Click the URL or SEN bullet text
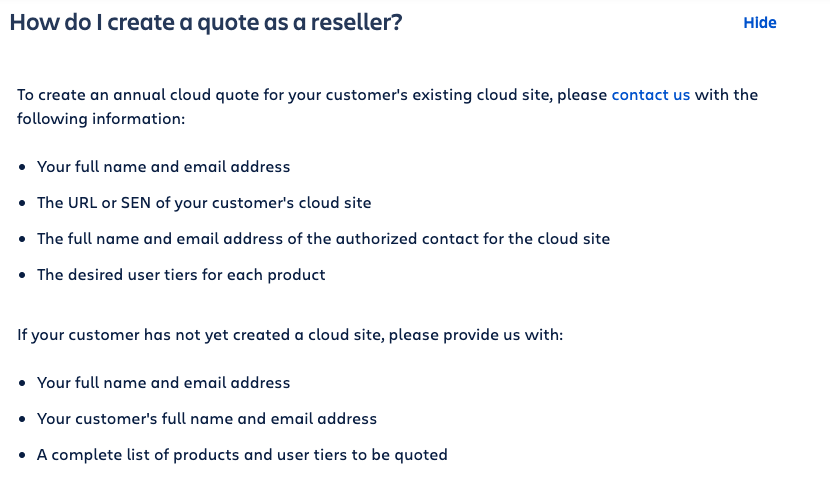Screen dimensions: 830x490 click(x=204, y=203)
